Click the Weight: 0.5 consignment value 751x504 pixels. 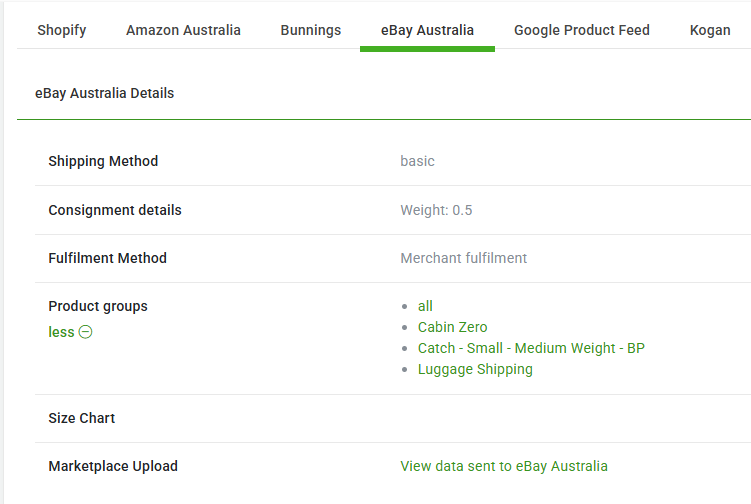pos(436,210)
